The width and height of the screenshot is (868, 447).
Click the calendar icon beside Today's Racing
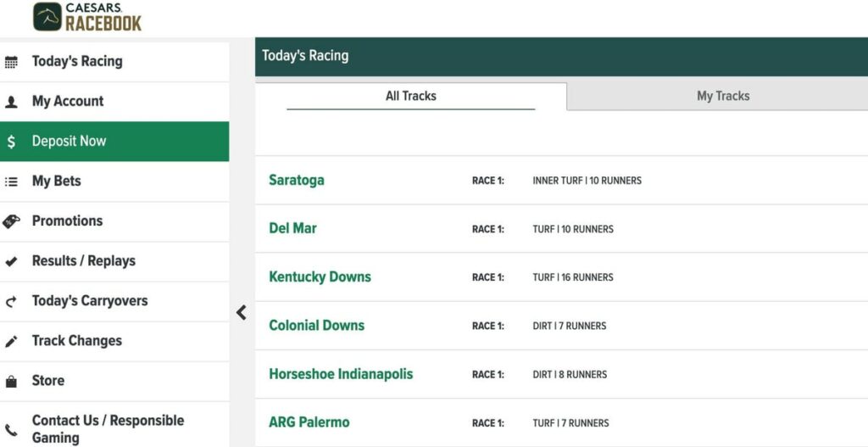(x=11, y=62)
